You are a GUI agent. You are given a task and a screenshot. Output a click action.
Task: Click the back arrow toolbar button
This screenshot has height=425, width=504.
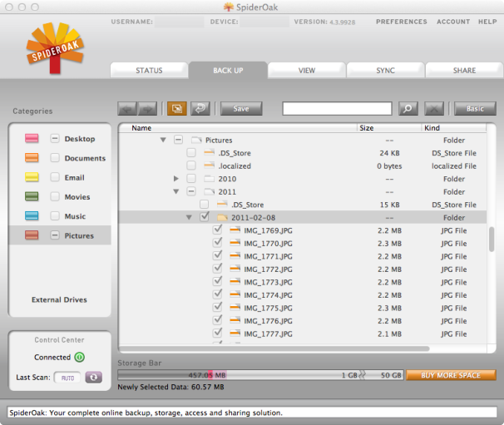(127, 109)
